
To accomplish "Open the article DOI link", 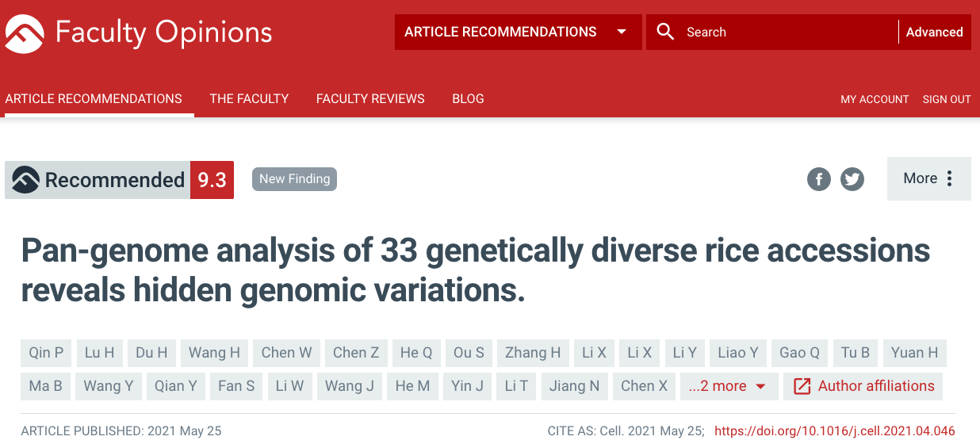I will tap(834, 431).
